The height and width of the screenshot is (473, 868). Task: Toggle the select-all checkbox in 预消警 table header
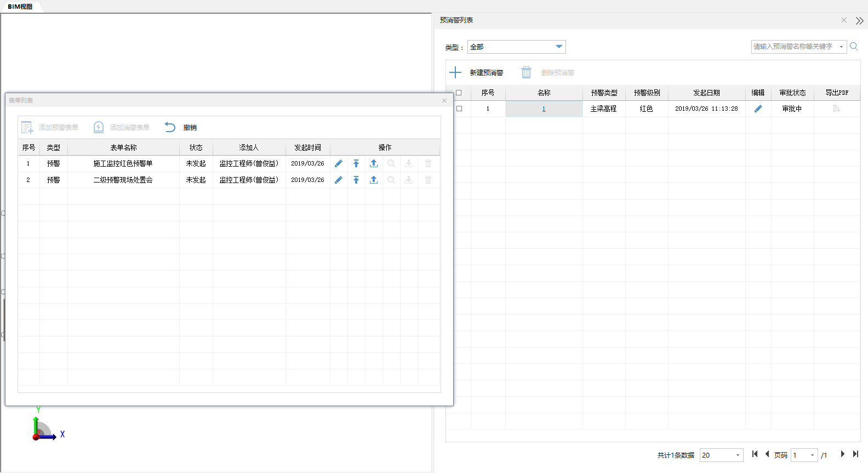click(x=459, y=93)
